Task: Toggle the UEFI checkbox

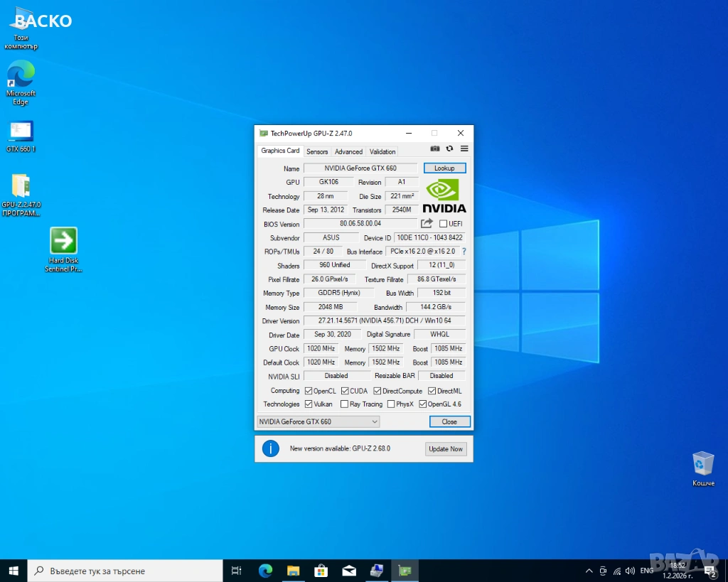Action: pos(444,224)
